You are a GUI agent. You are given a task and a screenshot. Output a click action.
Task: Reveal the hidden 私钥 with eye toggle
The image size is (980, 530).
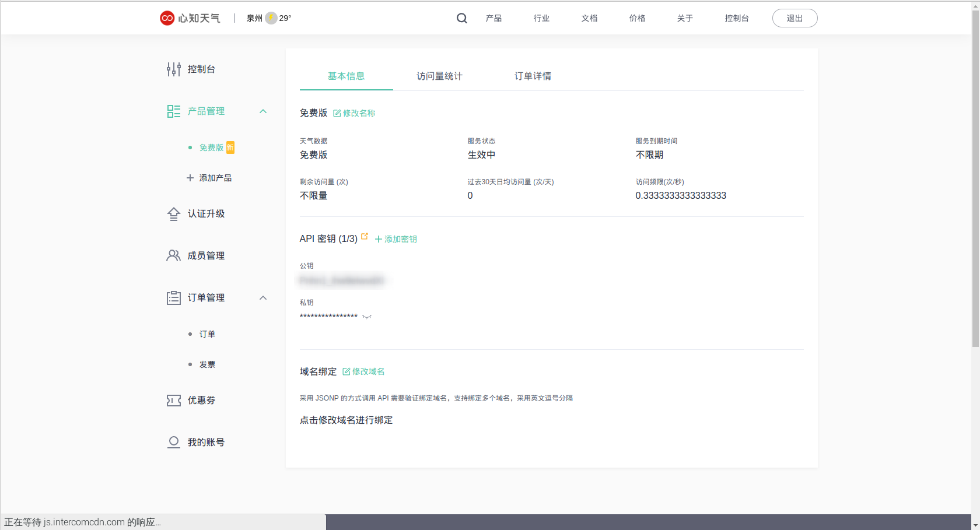367,317
